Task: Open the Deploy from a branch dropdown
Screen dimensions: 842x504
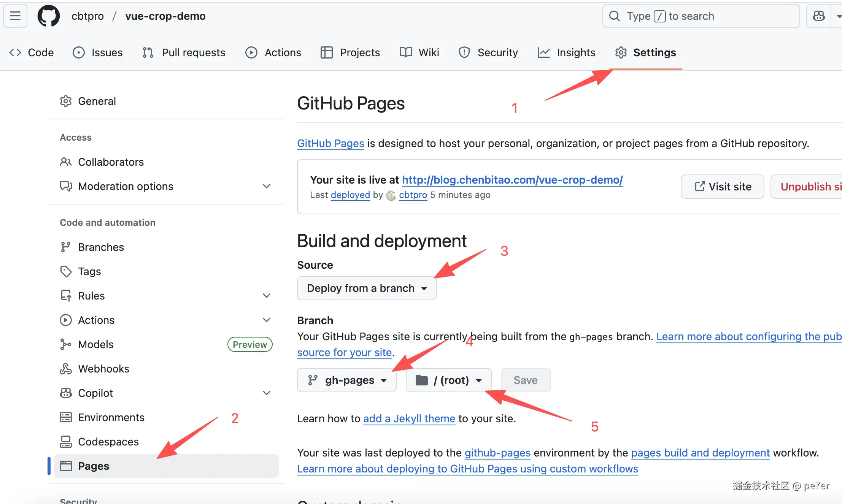Action: [x=367, y=288]
